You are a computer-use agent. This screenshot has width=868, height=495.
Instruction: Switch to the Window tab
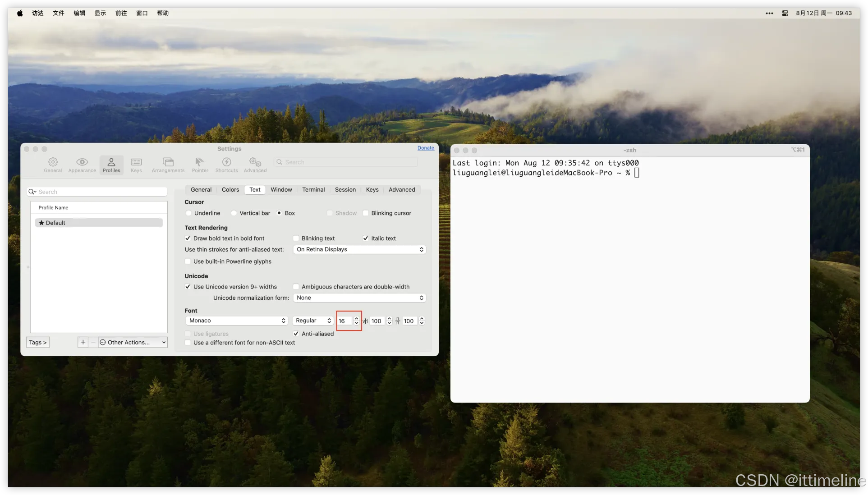pos(281,190)
